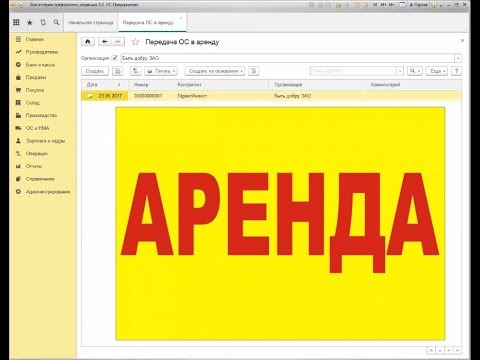Click the search input field in list toolbar
Viewport: 480px width, 360px height.
tap(353, 71)
